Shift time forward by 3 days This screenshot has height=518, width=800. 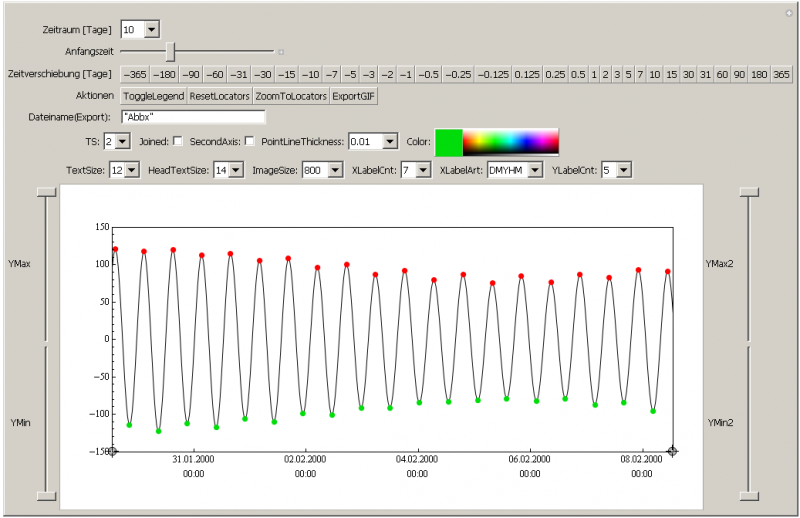pos(617,75)
